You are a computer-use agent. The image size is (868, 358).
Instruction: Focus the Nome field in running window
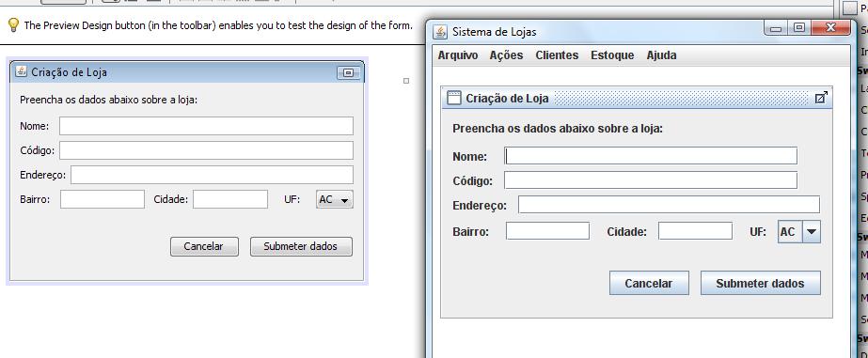coord(651,156)
